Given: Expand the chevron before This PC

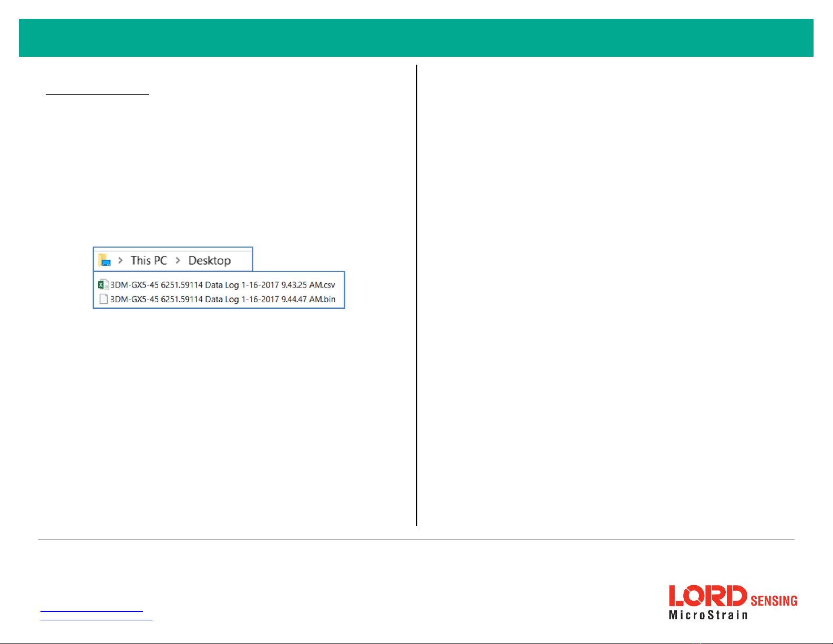Looking at the screenshot, I should 120,260.
